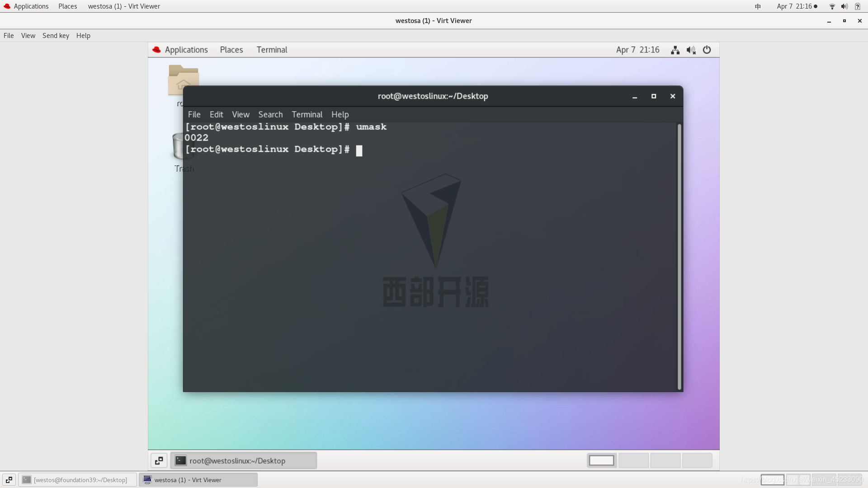Open host Wi-Fi status icon
Image resolution: width=868 pixels, height=488 pixels.
point(832,6)
